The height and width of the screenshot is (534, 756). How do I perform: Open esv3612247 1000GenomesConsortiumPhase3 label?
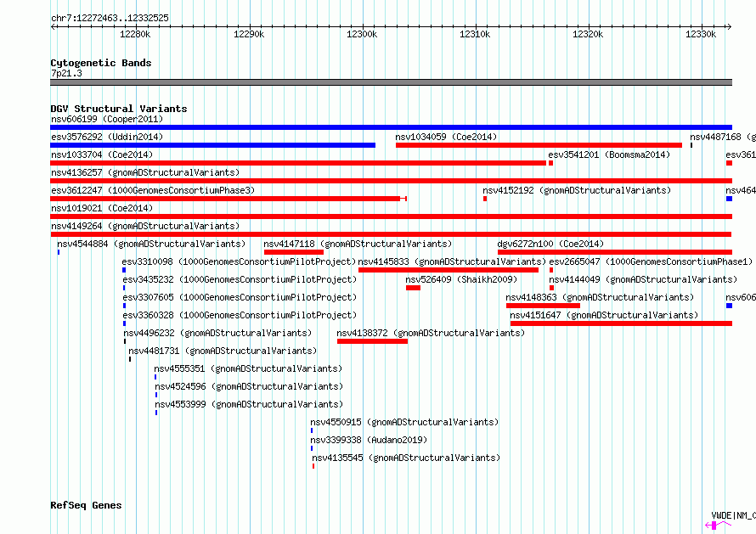[x=153, y=190]
